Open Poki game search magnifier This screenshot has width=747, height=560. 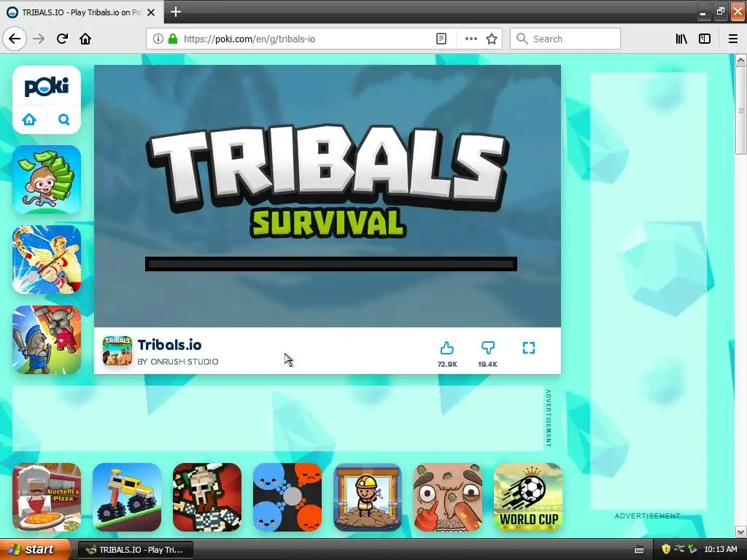[64, 119]
